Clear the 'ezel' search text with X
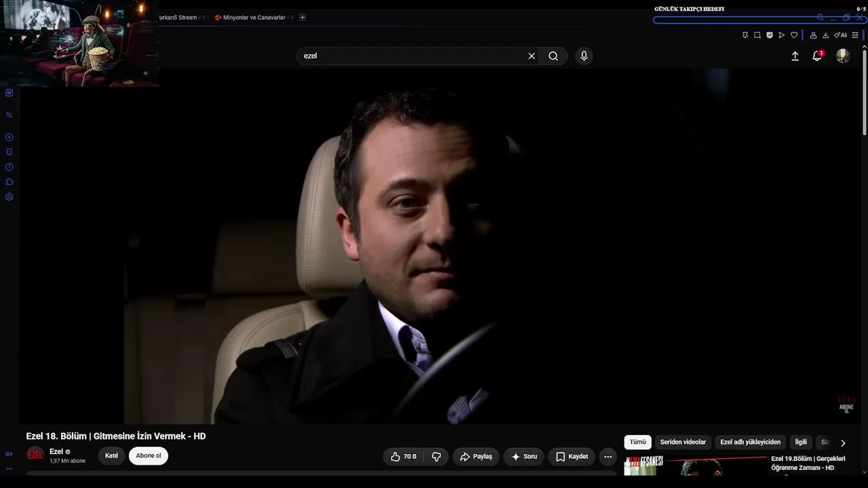The width and height of the screenshot is (868, 488). (532, 56)
